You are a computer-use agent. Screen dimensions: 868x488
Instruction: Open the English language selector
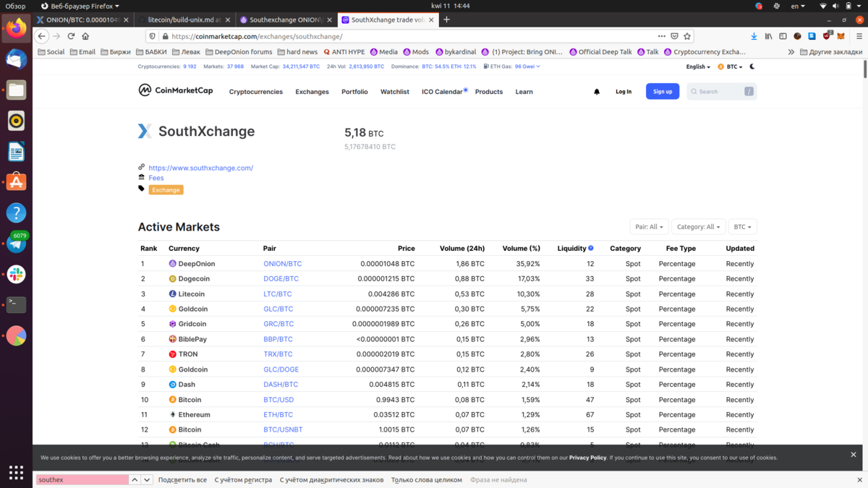point(698,67)
